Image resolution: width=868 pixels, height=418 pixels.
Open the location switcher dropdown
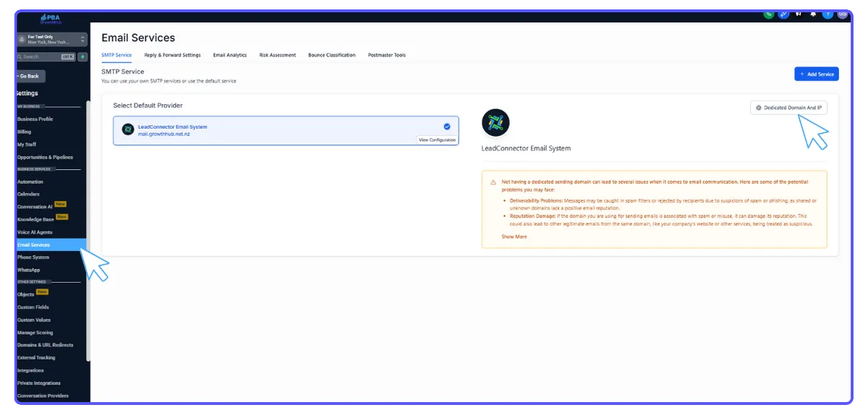51,40
